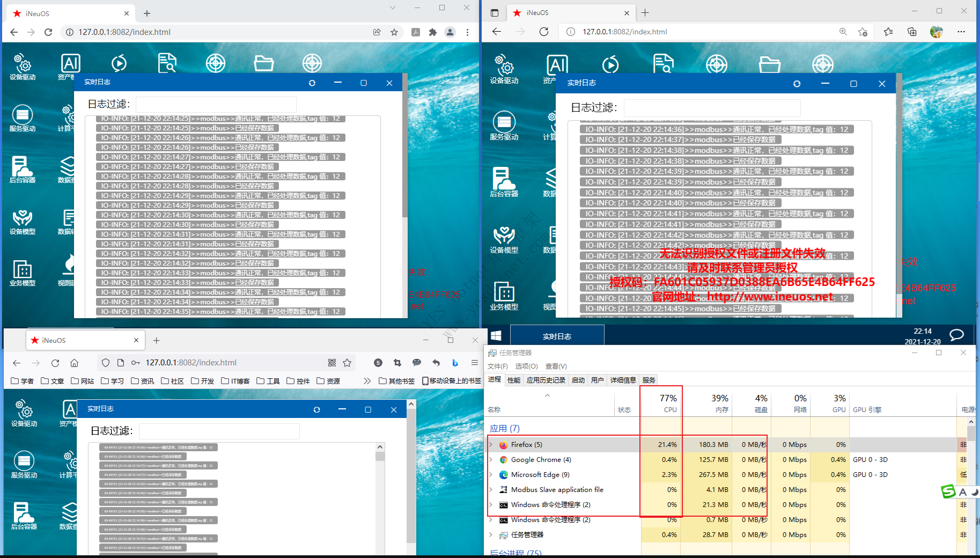Viewport: 980px width, 558px height.
Task: Click Task Manager process list scrollbar thumb
Action: pyautogui.click(x=971, y=434)
